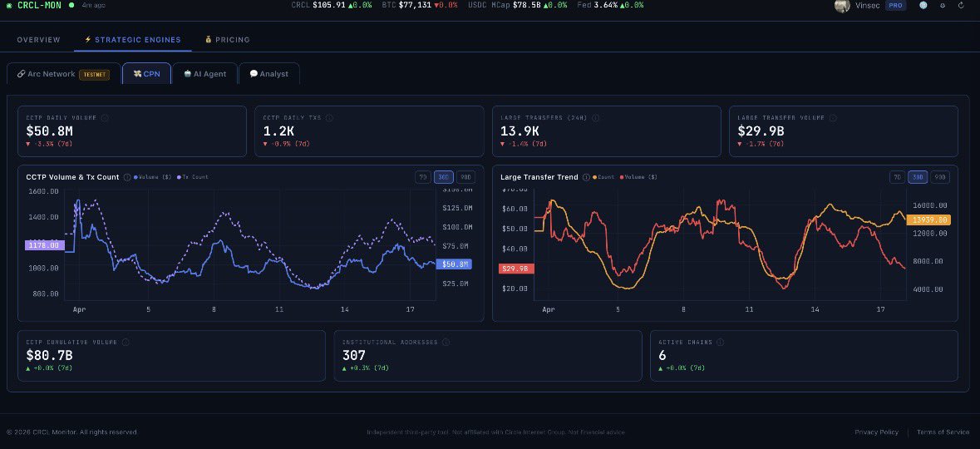980x449 pixels.
Task: Open info tooltip for Large Transfers (24h)
Action: [596, 118]
